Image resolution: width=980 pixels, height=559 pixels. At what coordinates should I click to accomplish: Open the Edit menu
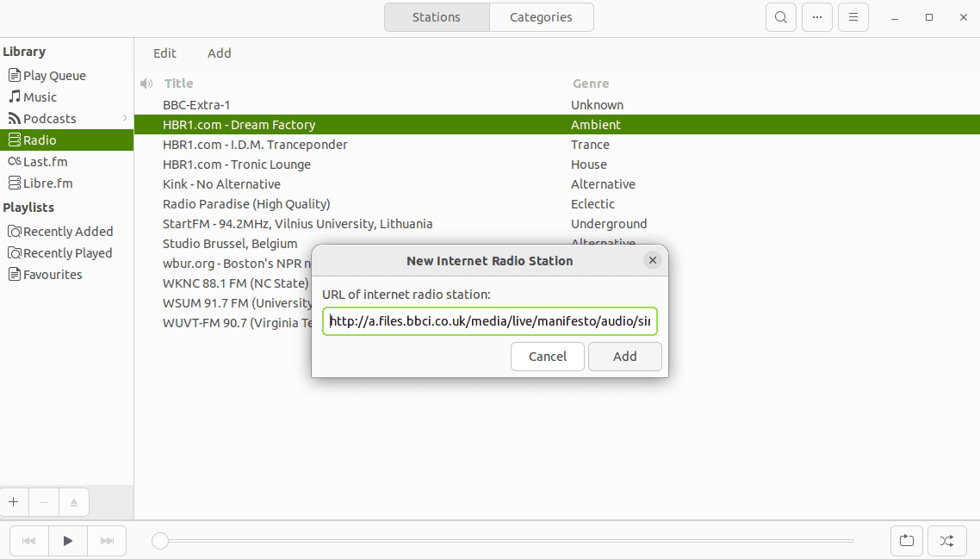164,53
